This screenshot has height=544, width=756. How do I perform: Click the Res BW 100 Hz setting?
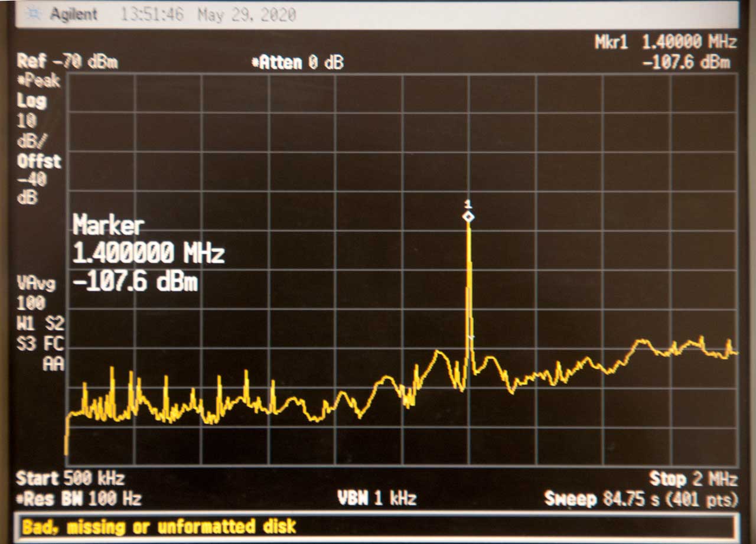tap(79, 499)
